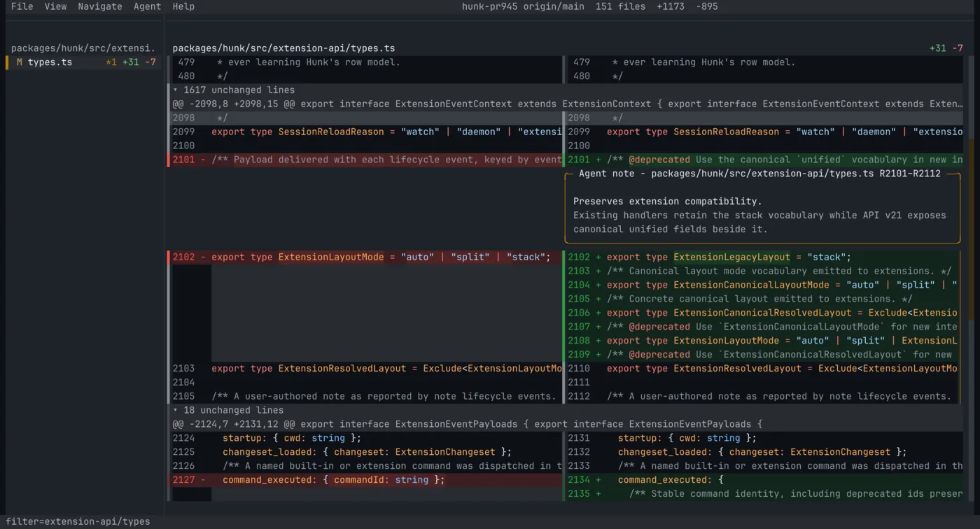Click hunk header @@ -2124,7 +2131,12 @@

click(566, 424)
